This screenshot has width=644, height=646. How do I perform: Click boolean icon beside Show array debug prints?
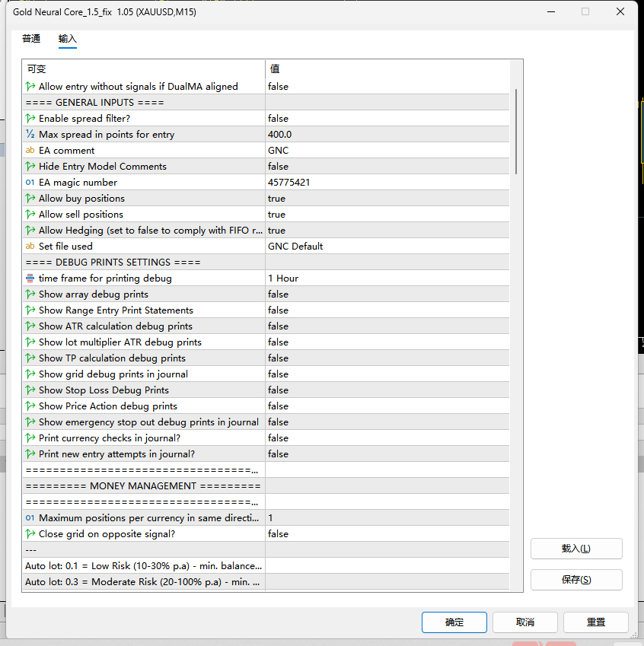click(x=30, y=294)
